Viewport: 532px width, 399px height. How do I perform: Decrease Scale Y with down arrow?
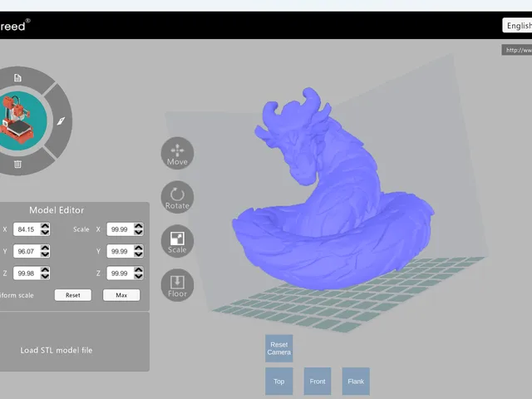(139, 254)
